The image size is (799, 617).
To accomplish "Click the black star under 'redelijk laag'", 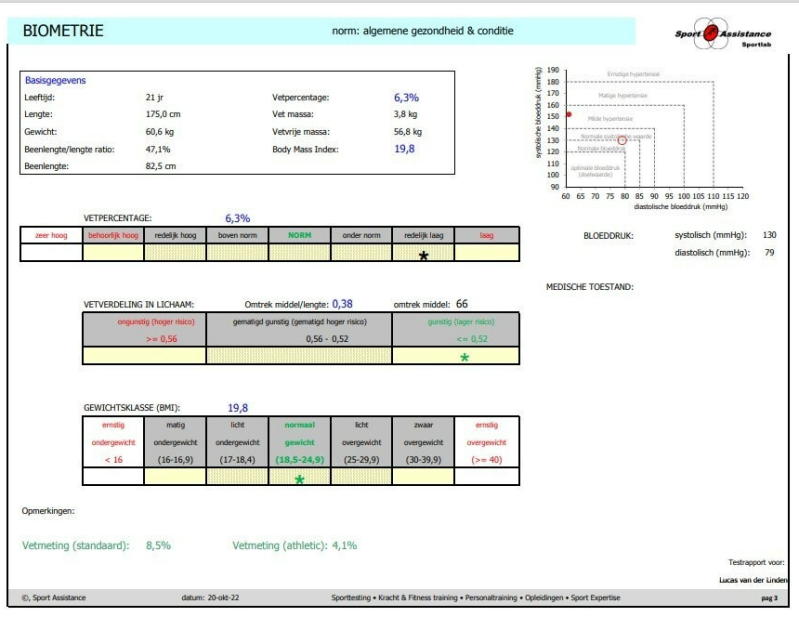I will point(423,256).
